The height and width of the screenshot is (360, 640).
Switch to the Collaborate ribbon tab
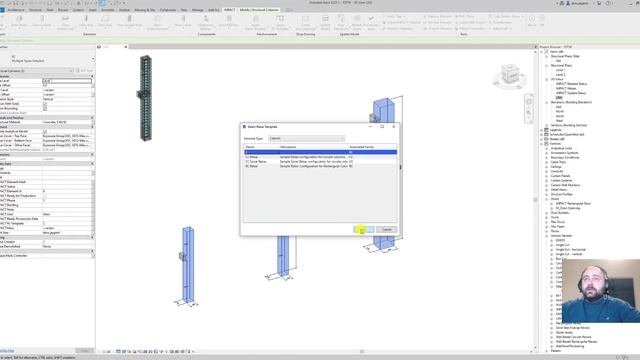point(168,9)
